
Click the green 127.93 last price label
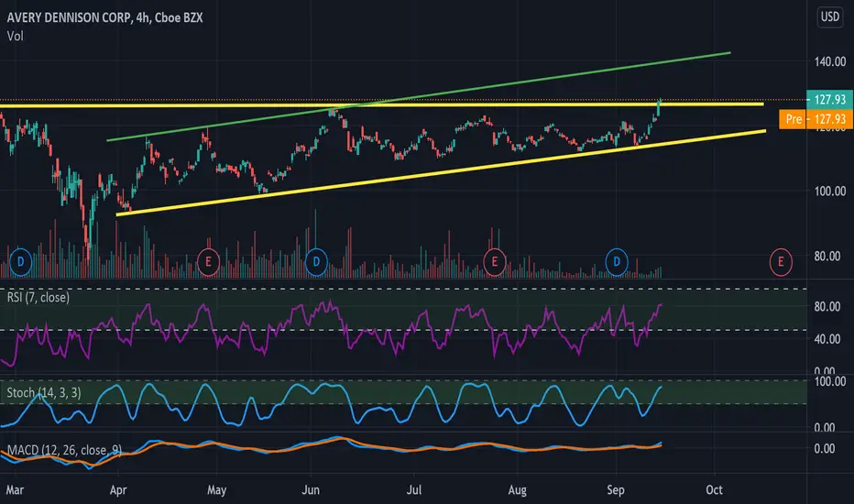829,99
